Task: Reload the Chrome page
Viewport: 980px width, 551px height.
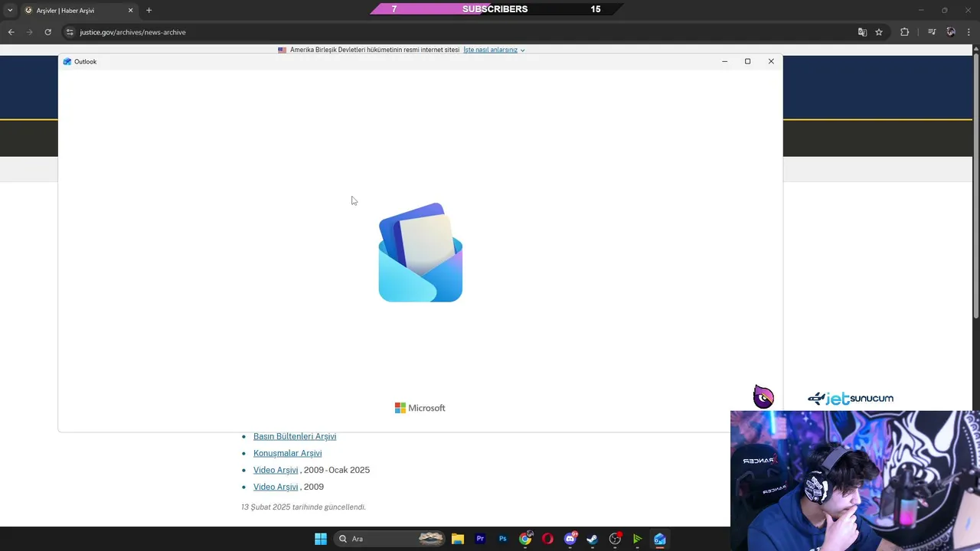Action: [47, 32]
